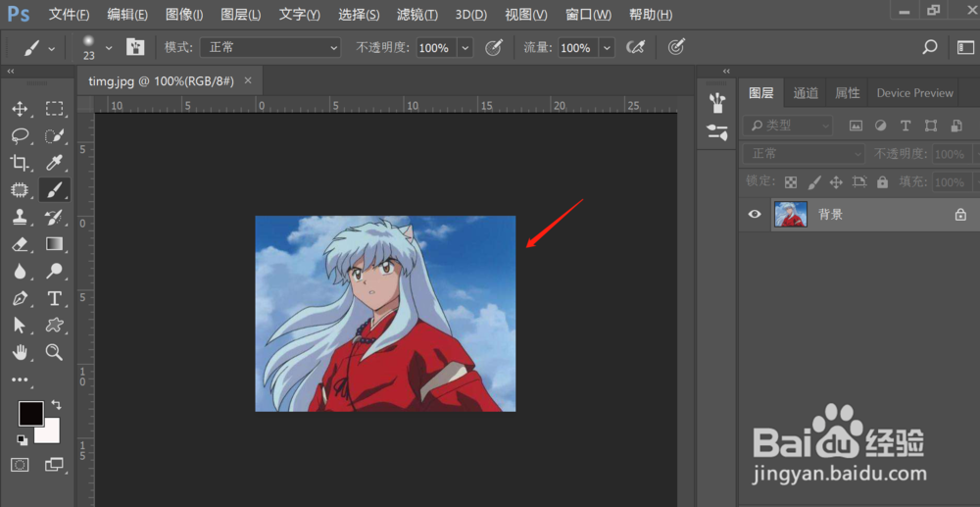Viewport: 980px width, 507px height.
Task: Select the Horizontal Type tool
Action: tap(54, 298)
